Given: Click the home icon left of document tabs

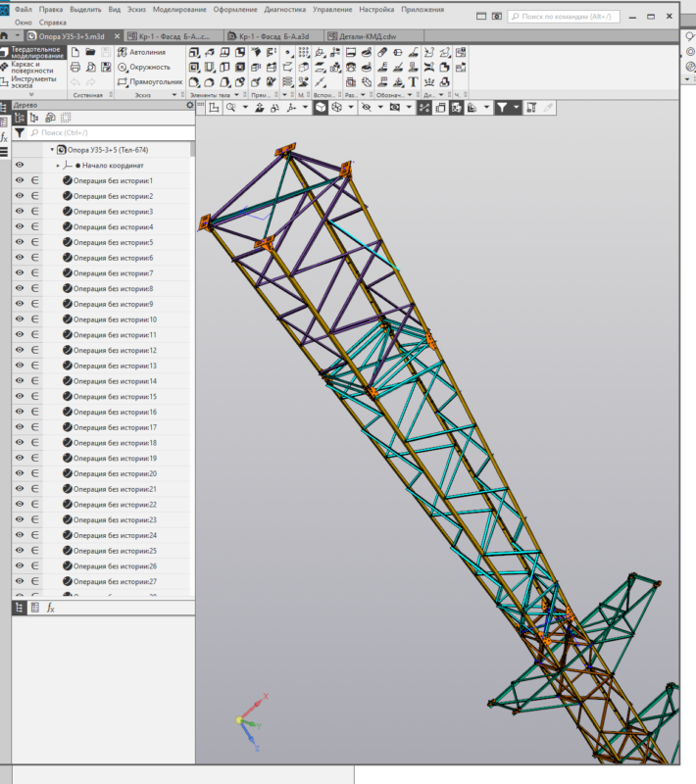Looking at the screenshot, I should [x=5, y=35].
